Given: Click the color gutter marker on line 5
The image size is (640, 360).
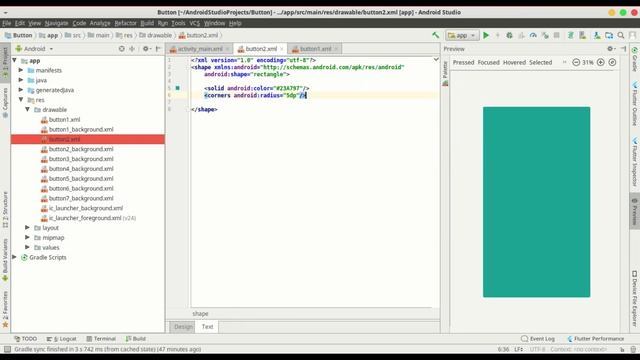Looking at the screenshot, I should [178, 88].
